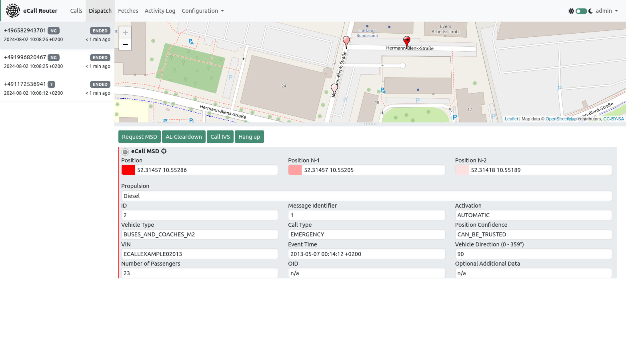Image resolution: width=626 pixels, height=364 pixels.
Task: Zoom in on the map
Action: click(125, 32)
